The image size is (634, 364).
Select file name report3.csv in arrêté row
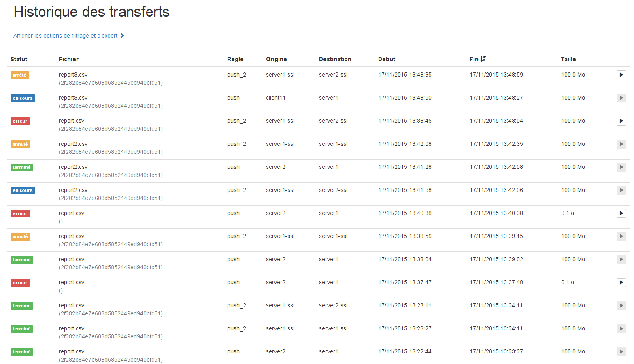(73, 75)
